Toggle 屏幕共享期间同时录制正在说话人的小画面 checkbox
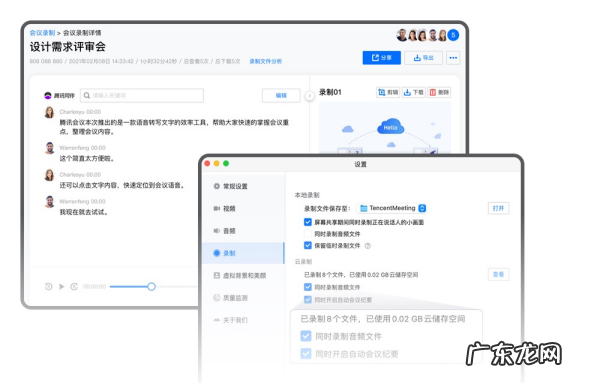600x383 pixels. [308, 222]
